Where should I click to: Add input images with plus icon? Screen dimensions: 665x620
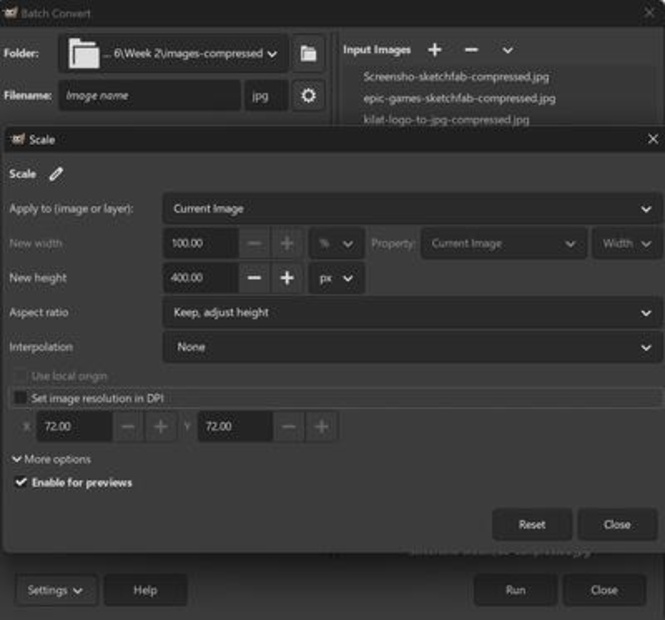(435, 50)
